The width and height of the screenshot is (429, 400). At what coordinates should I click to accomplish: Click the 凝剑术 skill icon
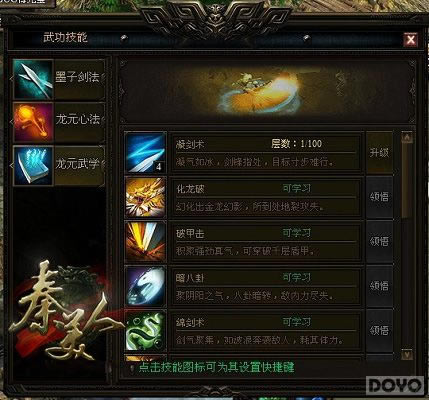(x=146, y=152)
